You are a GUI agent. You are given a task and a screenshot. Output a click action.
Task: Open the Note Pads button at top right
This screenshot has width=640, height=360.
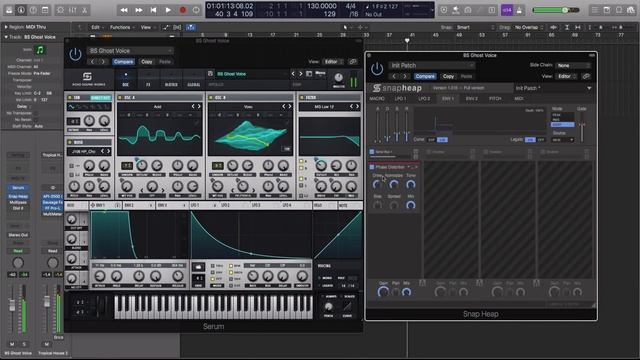(607, 10)
